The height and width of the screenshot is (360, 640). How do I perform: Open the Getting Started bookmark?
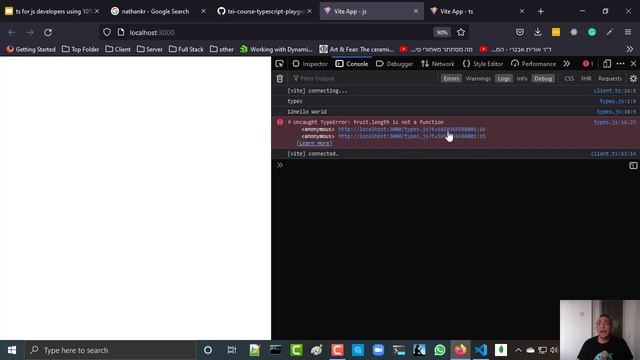click(31, 49)
